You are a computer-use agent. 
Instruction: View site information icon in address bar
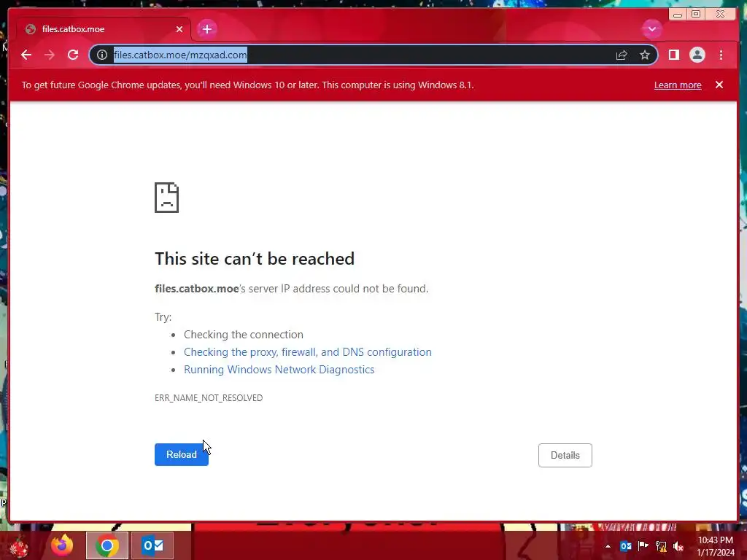tap(102, 55)
